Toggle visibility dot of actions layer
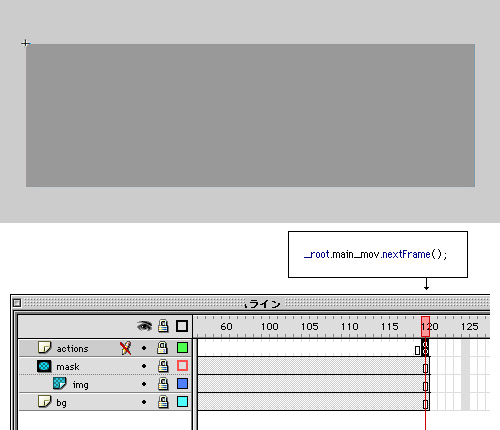500x430 pixels. pos(144,348)
